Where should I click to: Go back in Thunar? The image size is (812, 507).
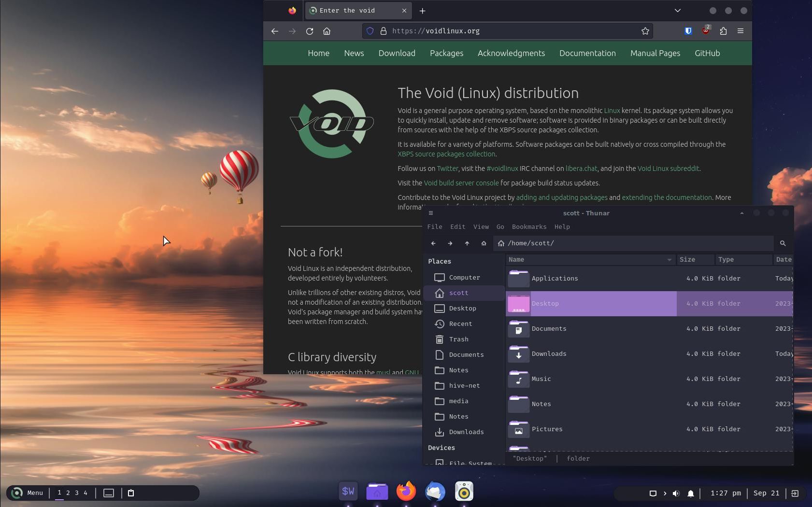pos(433,243)
